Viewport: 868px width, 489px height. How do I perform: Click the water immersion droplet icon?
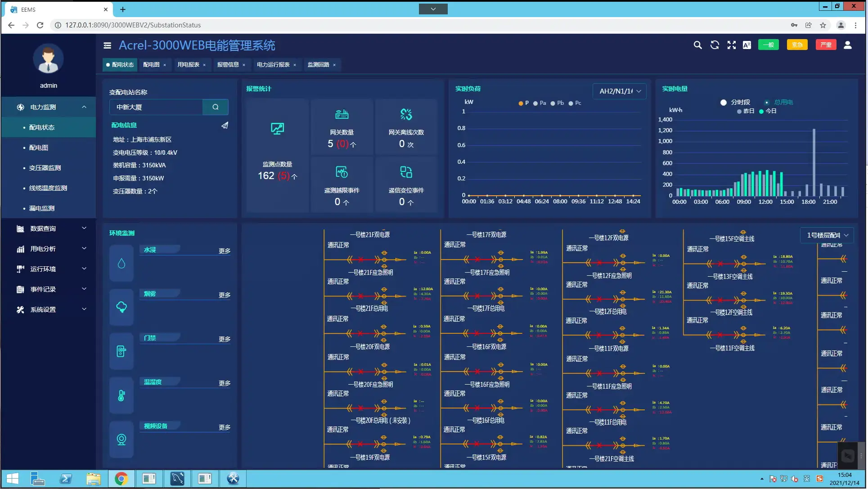pos(121,264)
